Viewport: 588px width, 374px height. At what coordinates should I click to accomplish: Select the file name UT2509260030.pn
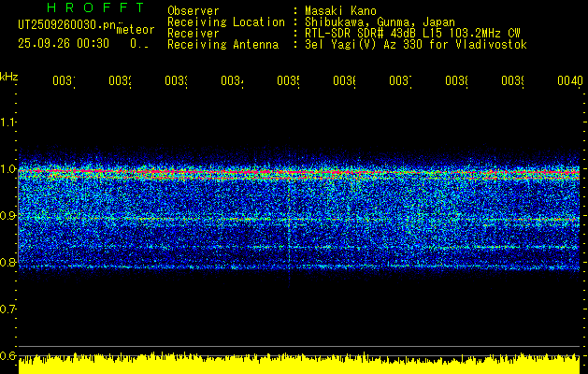click(67, 25)
